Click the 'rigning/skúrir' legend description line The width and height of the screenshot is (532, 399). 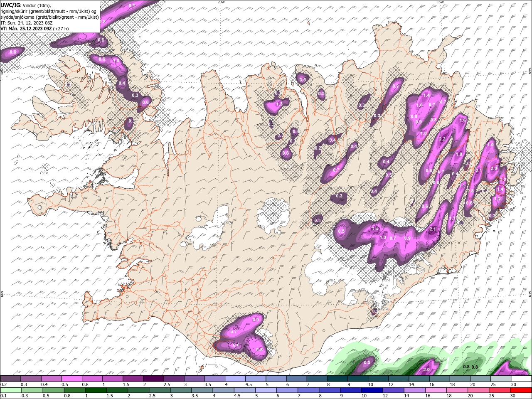(x=49, y=11)
